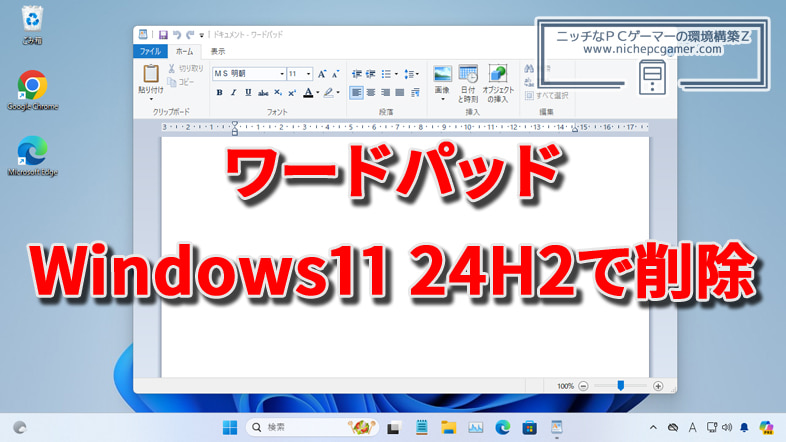Open the font size 11 dropdown

308,74
